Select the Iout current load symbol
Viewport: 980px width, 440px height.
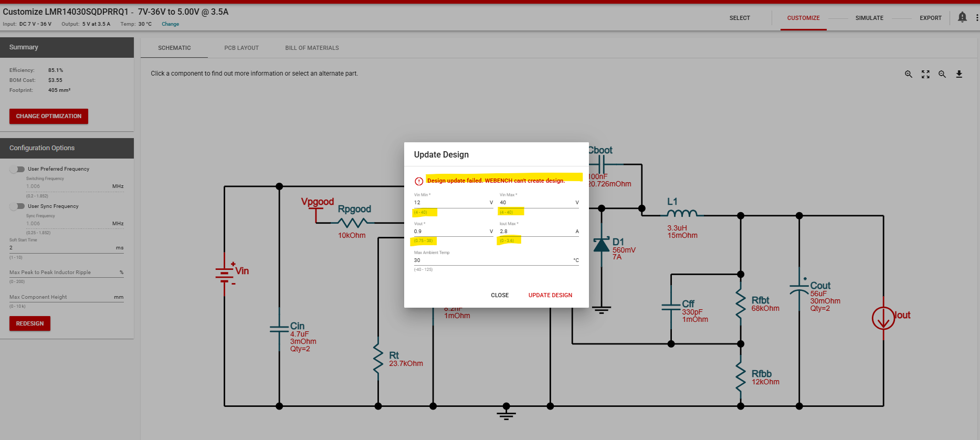tap(883, 318)
